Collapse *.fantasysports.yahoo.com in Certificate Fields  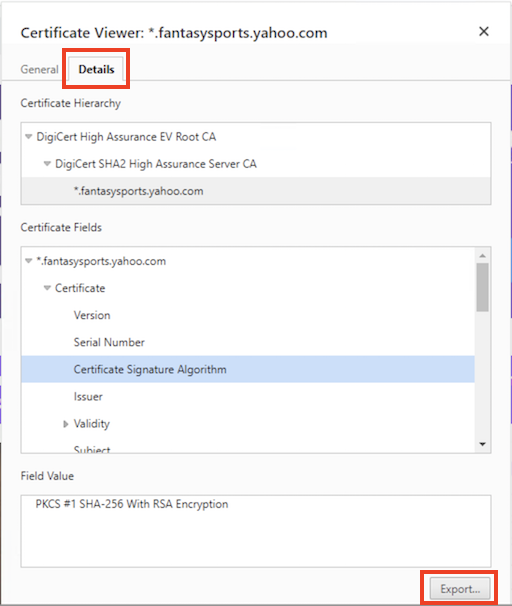(29, 261)
